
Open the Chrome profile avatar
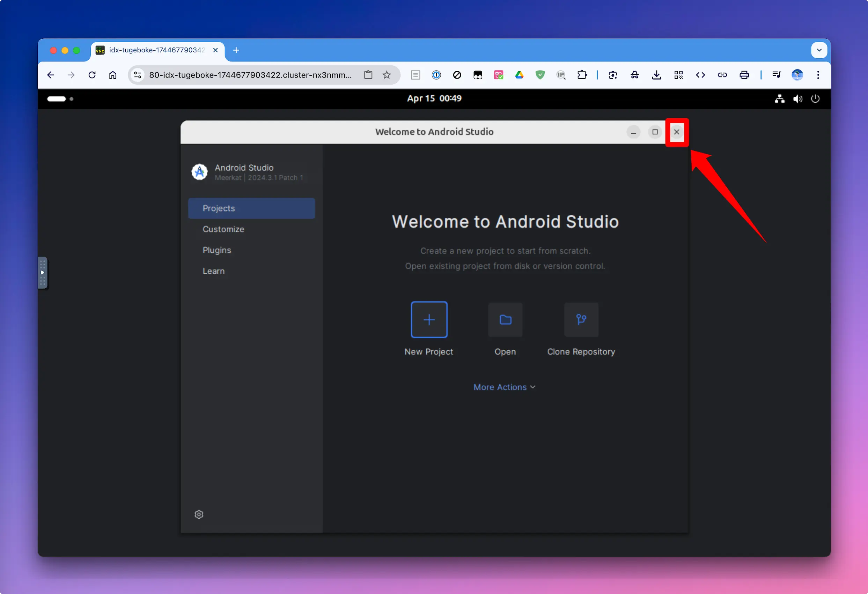[797, 75]
